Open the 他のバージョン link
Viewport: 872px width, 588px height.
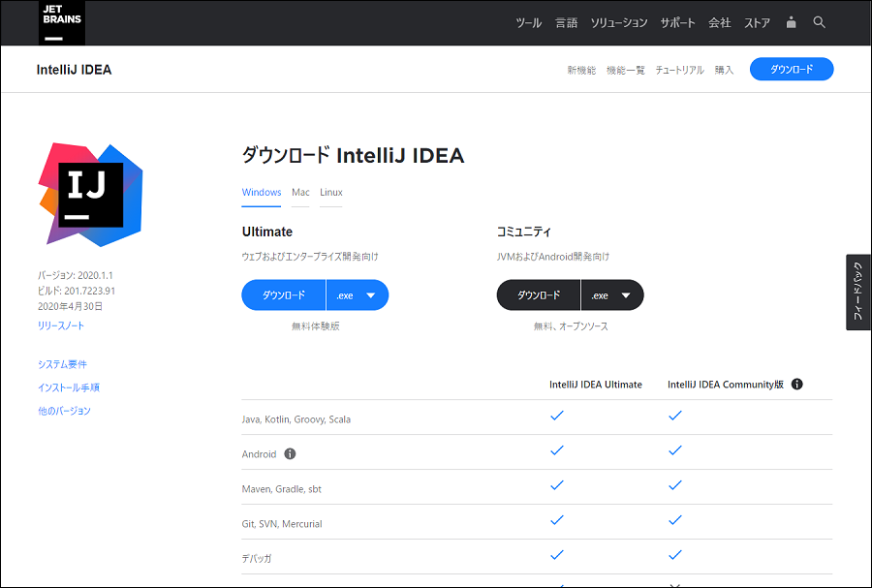[x=64, y=412]
